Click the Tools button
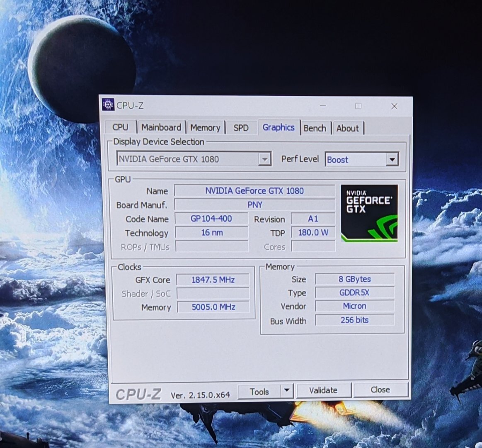The height and width of the screenshot is (448, 482). pos(259,391)
